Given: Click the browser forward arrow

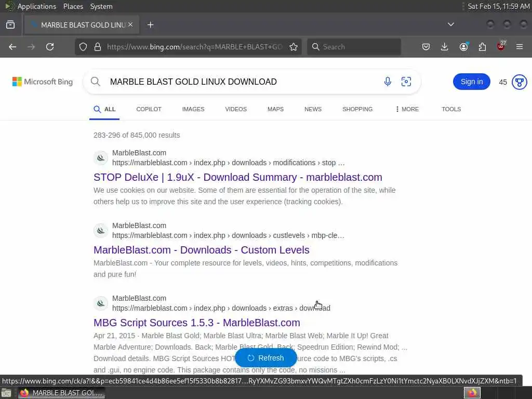Looking at the screenshot, I should pyautogui.click(x=31, y=47).
